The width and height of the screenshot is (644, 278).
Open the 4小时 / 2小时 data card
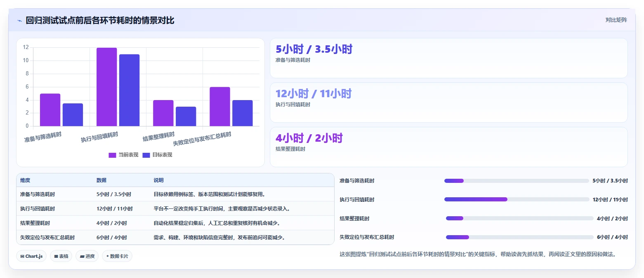(x=448, y=147)
